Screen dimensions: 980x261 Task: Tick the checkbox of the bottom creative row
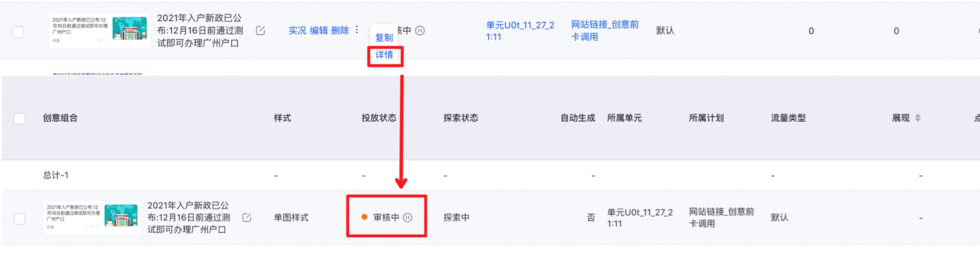click(x=19, y=218)
